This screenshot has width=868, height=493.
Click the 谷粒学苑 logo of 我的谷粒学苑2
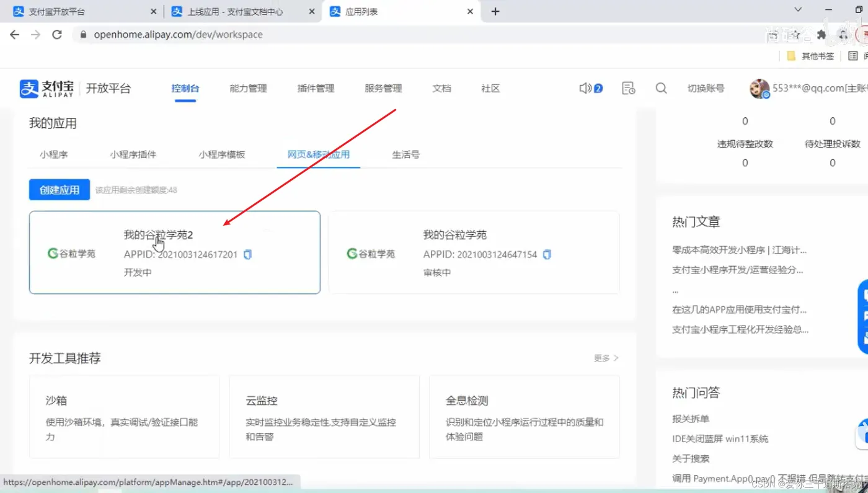[71, 254]
